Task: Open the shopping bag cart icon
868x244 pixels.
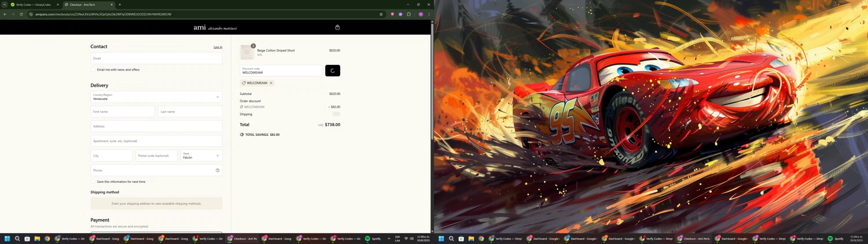Action: (x=337, y=27)
